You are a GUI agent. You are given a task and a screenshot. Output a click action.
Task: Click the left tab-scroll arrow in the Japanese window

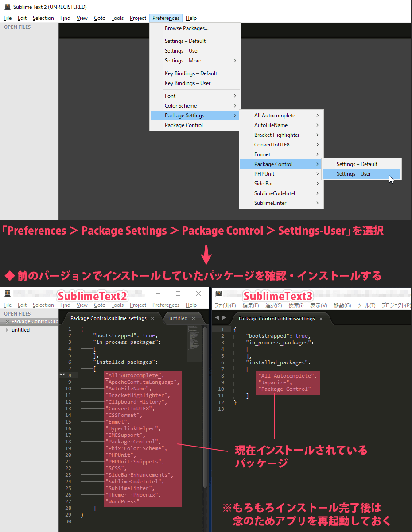[x=217, y=318]
